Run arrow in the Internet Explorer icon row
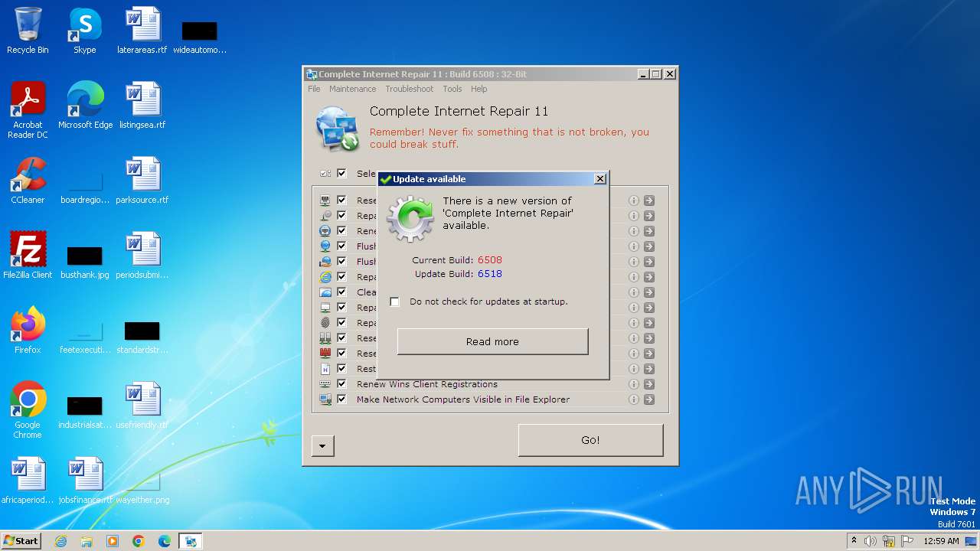 649,277
